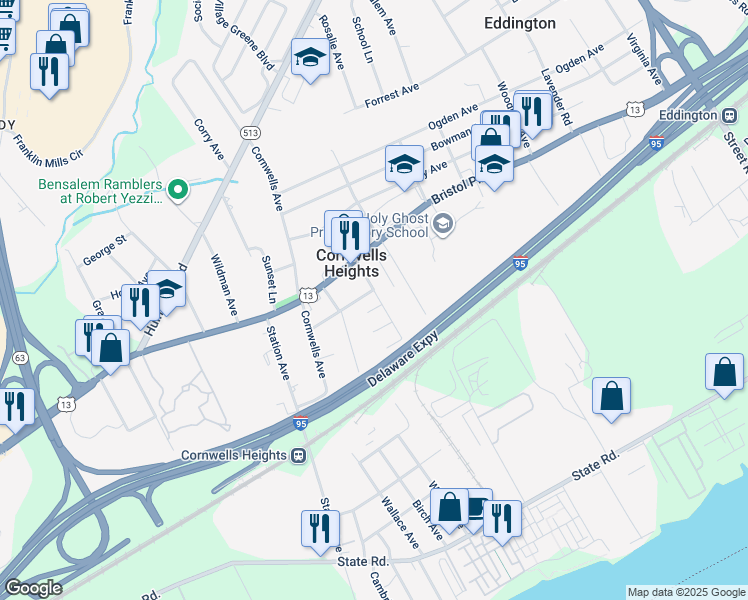Select the school marker near Ogden Ave
The height and width of the screenshot is (600, 748).
(405, 167)
